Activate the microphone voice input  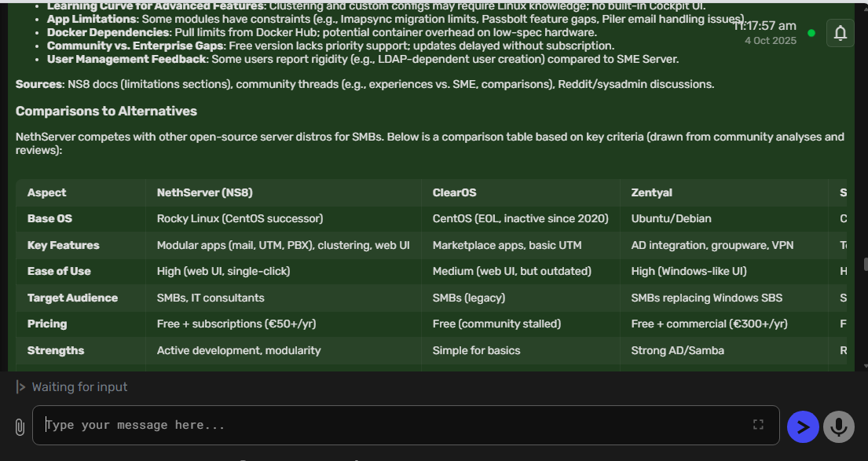[x=839, y=426]
